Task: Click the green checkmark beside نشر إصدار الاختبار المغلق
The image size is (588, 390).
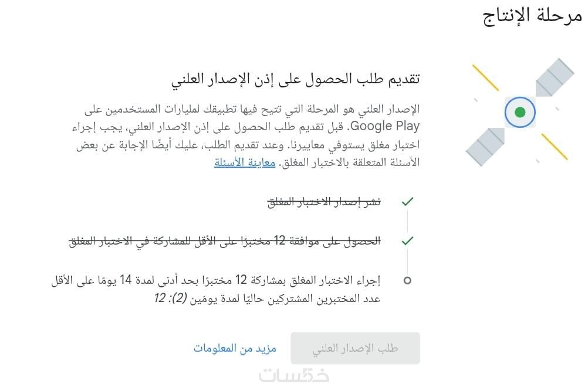Action: 407,202
